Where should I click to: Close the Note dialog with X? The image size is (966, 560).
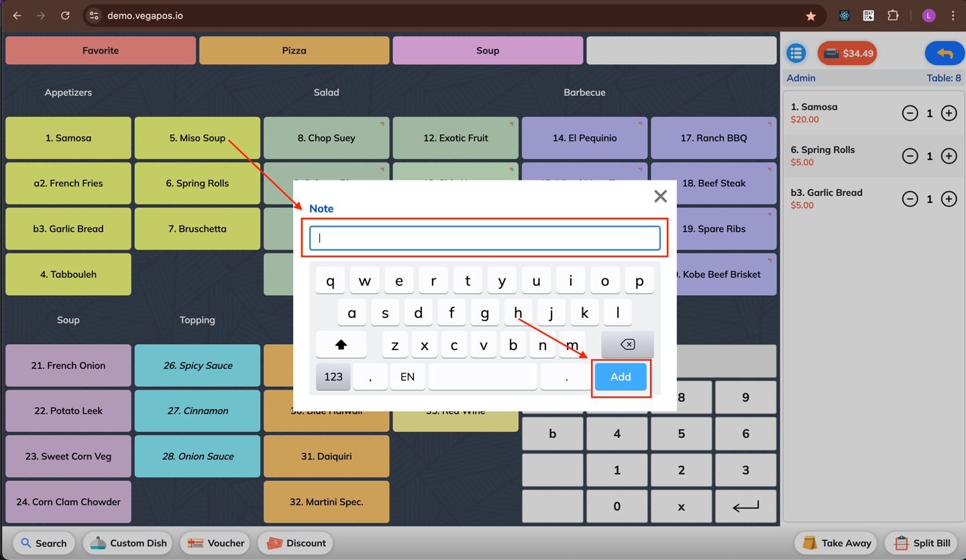(x=660, y=196)
